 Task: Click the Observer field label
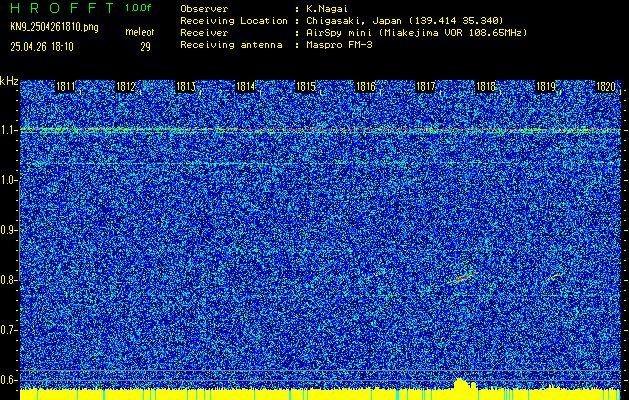pyautogui.click(x=204, y=9)
